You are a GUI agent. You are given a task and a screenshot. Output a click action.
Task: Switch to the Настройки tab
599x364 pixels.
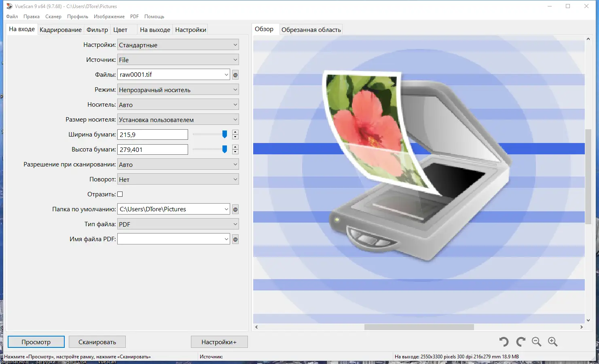(x=190, y=29)
